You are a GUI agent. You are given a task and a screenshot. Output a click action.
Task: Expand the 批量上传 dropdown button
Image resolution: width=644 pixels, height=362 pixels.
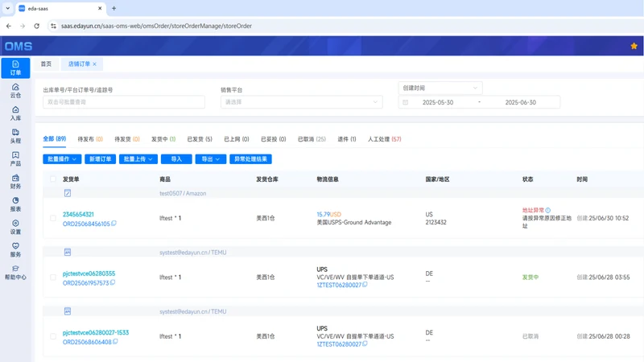[x=138, y=158]
